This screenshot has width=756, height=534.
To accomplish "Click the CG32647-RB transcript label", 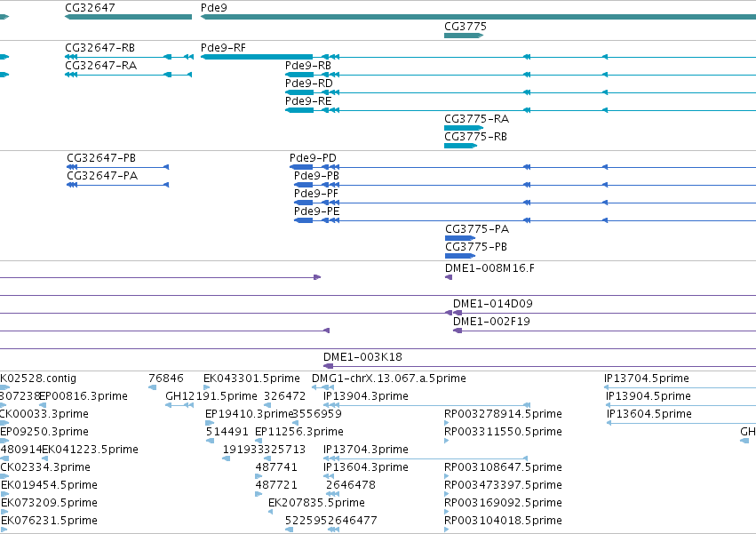I will 99,48.
